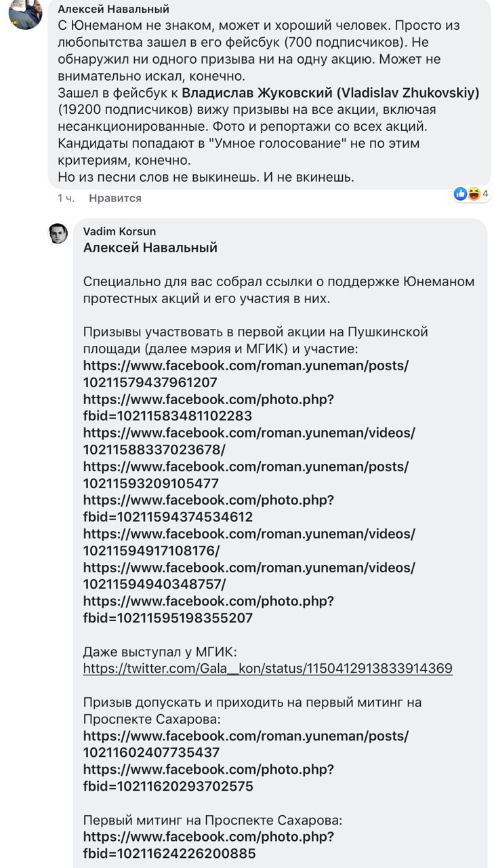Open the reactions count showing 4
This screenshot has height=868, width=494.
[x=485, y=194]
